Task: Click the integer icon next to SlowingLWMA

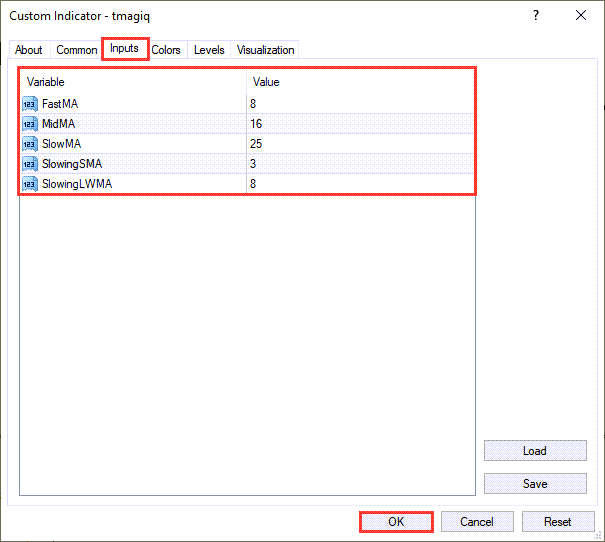Action: pos(30,184)
